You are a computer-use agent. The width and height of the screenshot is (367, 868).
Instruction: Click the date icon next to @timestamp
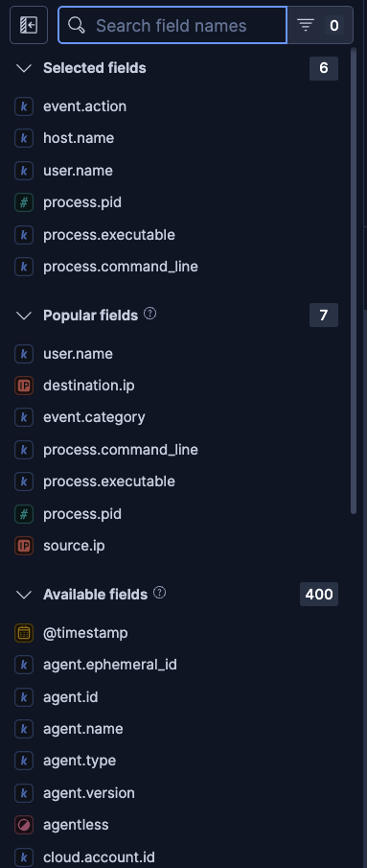[x=24, y=633]
